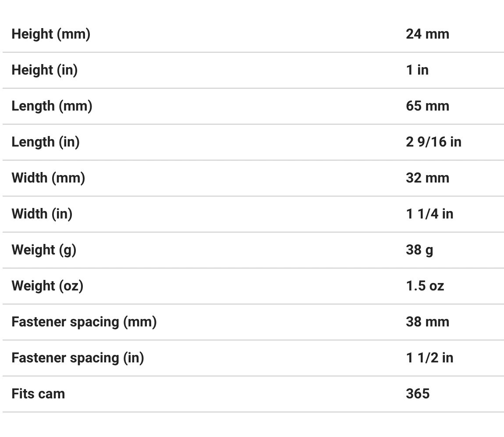The width and height of the screenshot is (504, 437).
Task: Click the "Fastener spacing (mm)" label
Action: point(84,322)
